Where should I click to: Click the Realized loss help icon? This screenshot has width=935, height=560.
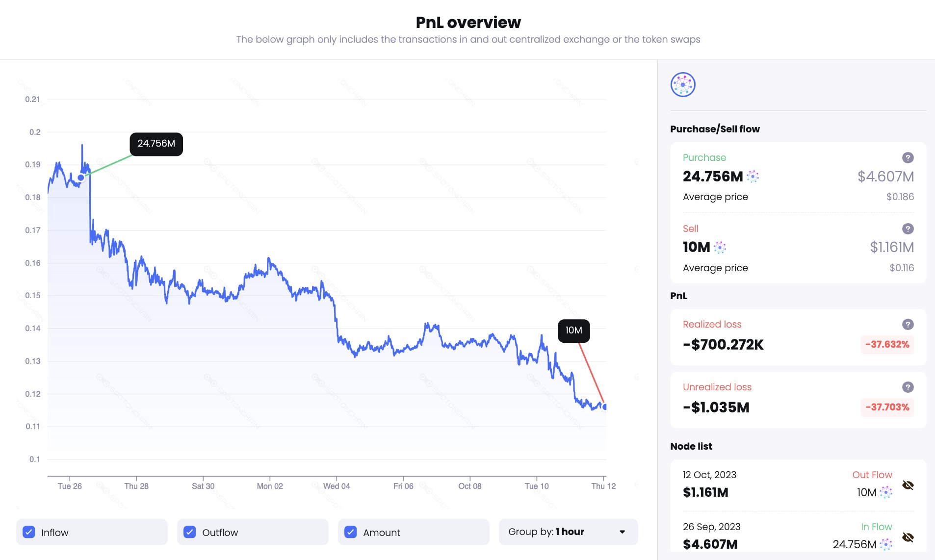pyautogui.click(x=908, y=324)
